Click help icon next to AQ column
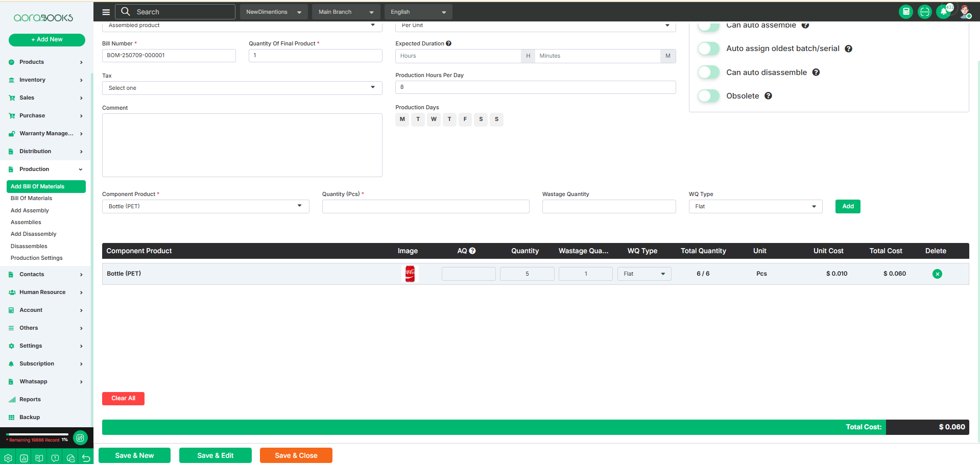The image size is (980, 464). pyautogui.click(x=472, y=251)
